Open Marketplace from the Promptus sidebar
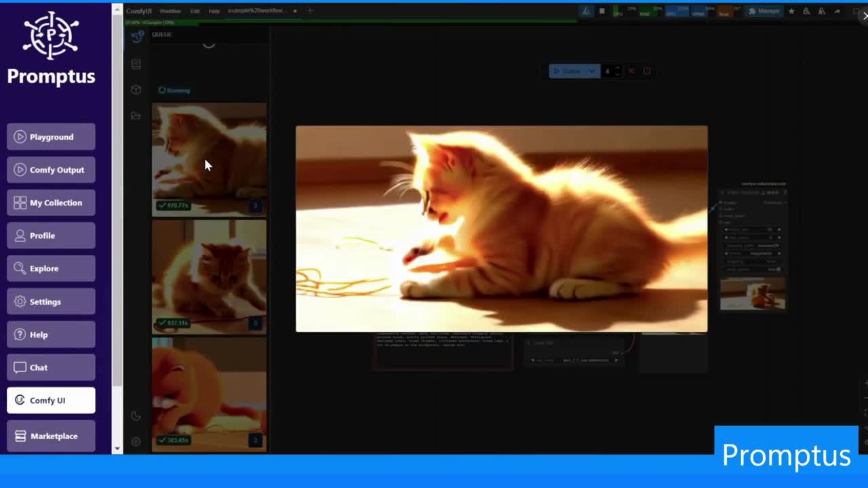Screen dimensions: 868x488 [51, 436]
